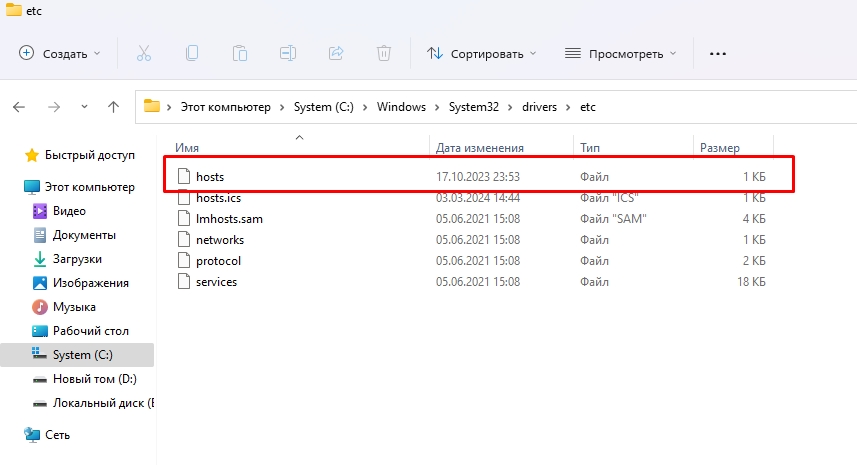
Task: Sort by Дата изменения column header
Action: [x=480, y=147]
